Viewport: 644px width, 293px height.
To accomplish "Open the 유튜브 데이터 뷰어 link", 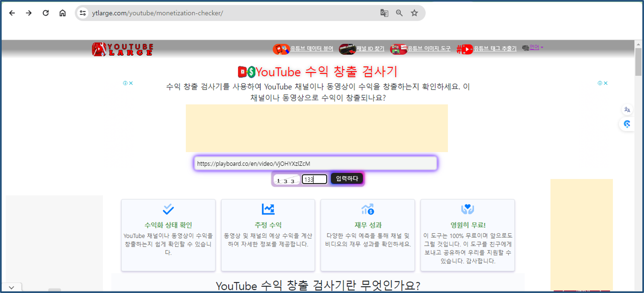I will click(x=311, y=49).
